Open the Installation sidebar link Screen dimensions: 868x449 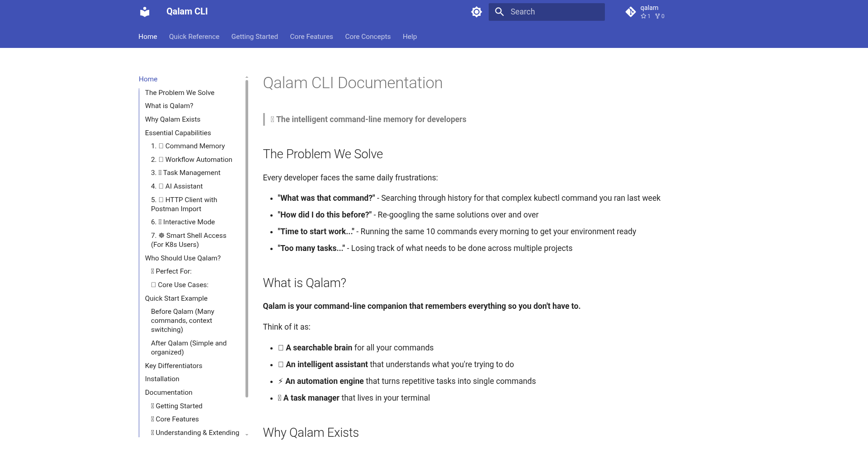pos(162,379)
